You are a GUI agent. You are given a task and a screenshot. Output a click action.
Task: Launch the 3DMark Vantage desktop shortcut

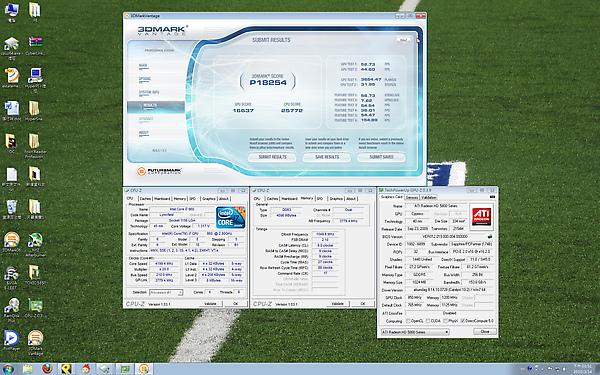[35, 343]
